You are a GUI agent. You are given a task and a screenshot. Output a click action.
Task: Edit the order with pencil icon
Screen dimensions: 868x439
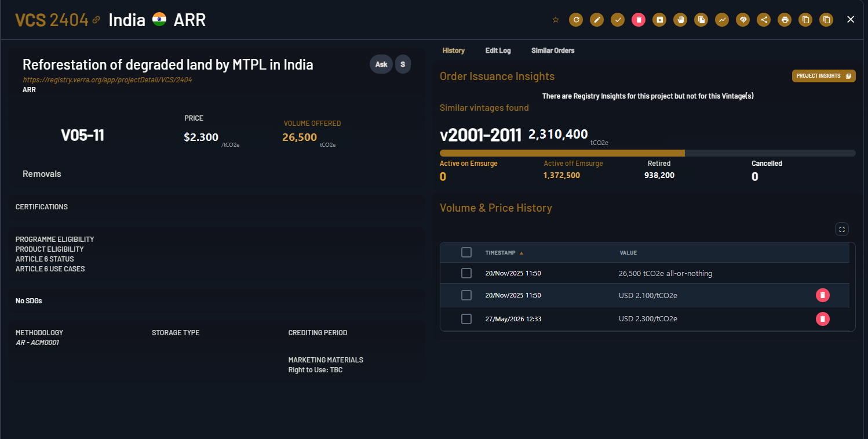pyautogui.click(x=597, y=20)
